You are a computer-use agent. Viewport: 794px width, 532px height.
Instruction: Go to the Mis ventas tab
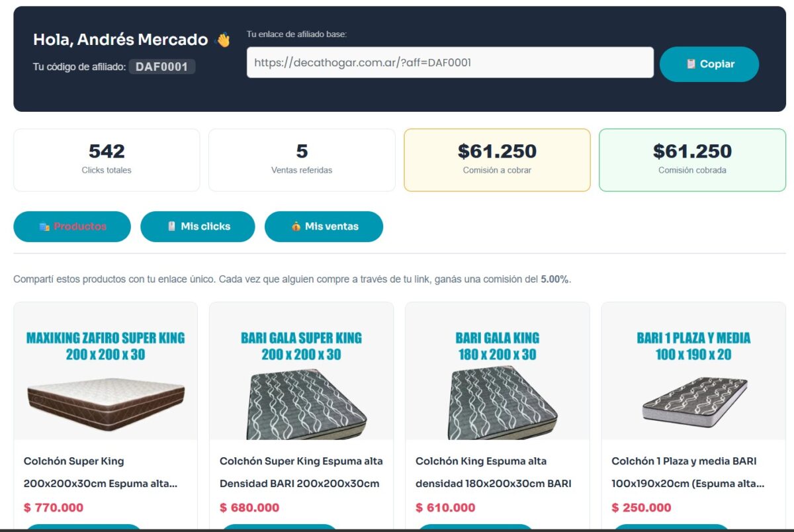coord(324,226)
